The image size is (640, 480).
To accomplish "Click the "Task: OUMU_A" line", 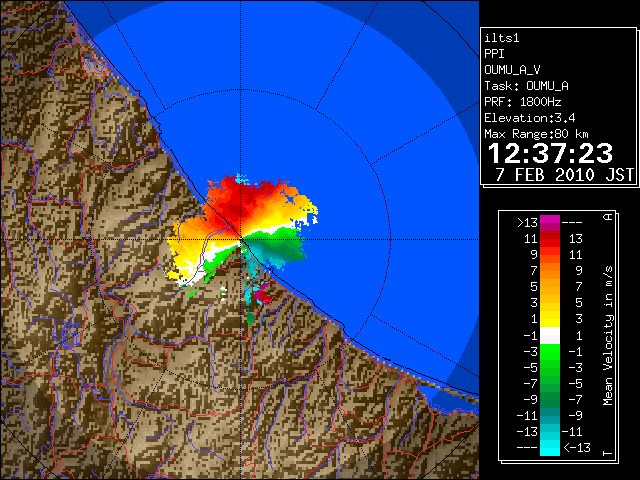I will point(527,86).
